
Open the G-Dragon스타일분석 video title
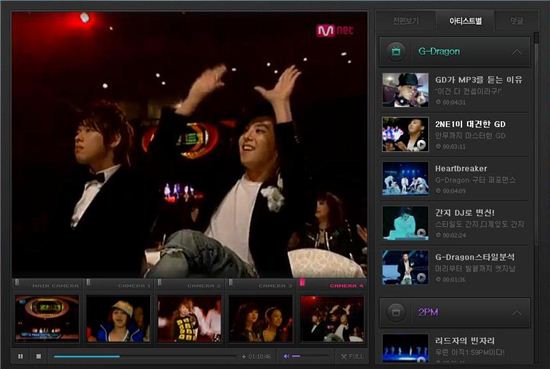point(475,257)
